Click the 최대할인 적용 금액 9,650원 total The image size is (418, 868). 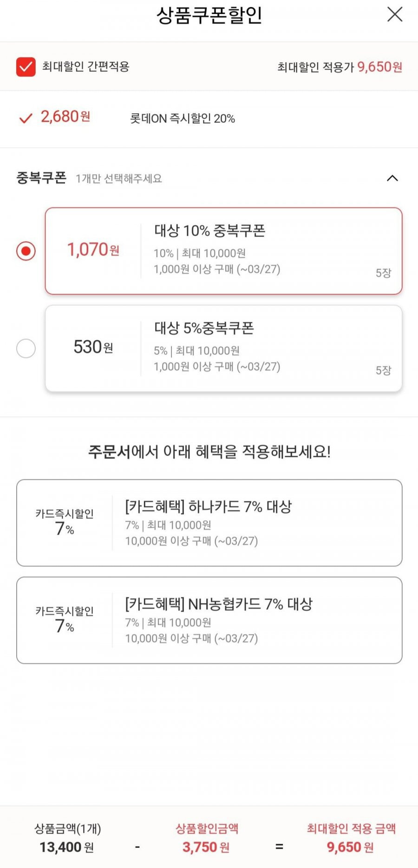pos(351,838)
